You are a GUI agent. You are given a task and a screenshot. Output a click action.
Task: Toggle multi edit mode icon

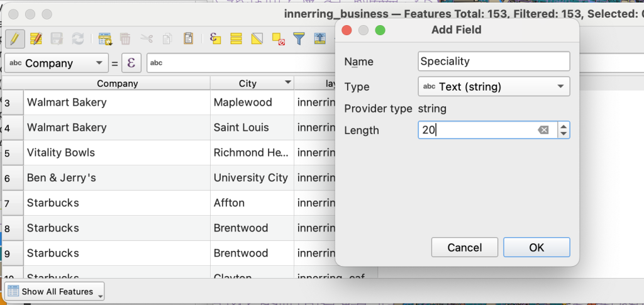coord(36,38)
